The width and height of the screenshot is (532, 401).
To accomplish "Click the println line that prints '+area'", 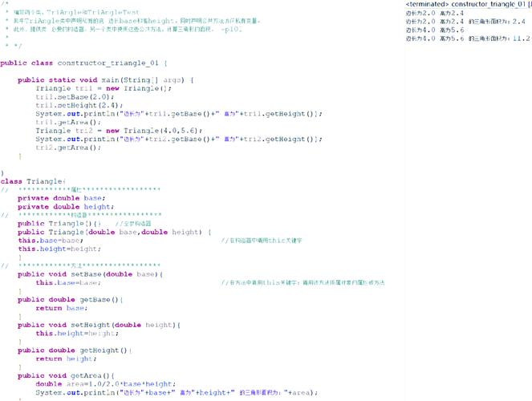I will [x=177, y=392].
